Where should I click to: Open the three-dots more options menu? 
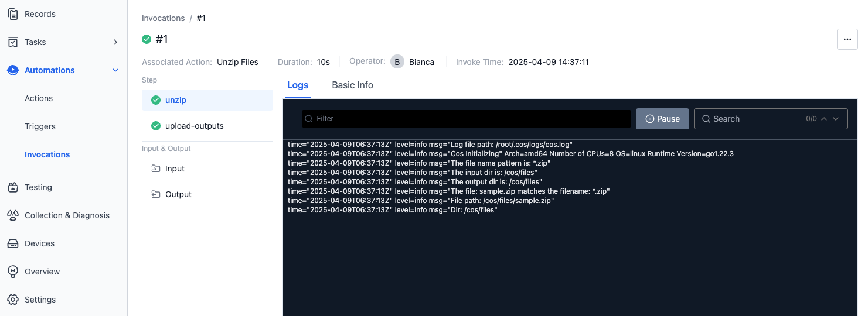(x=847, y=39)
